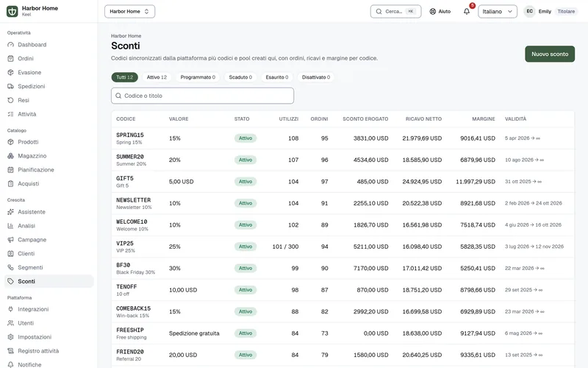Click the Aiuto help lifebuoy icon

coord(433,11)
